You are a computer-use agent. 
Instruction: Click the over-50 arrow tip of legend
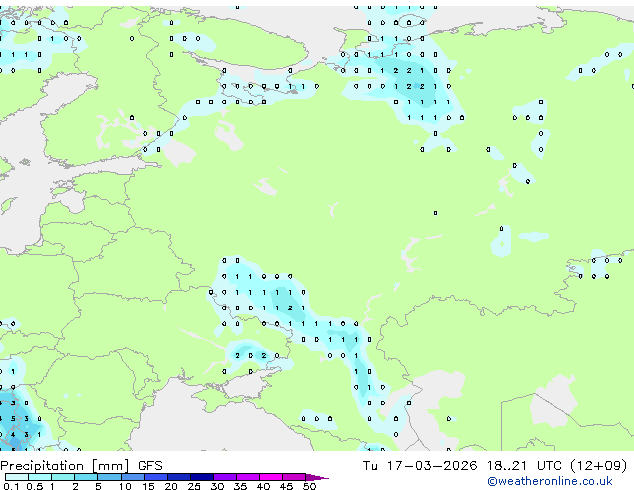[317, 477]
